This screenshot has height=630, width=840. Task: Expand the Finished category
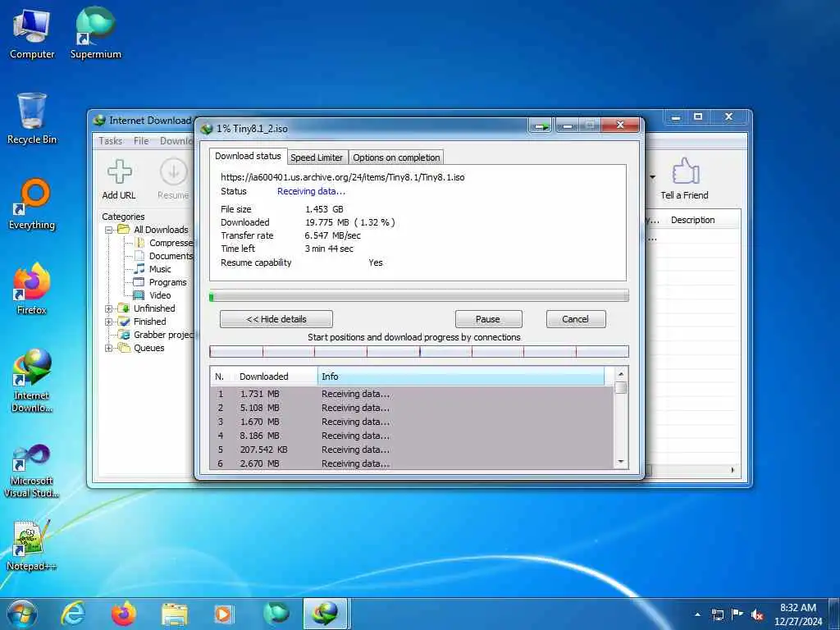click(109, 322)
